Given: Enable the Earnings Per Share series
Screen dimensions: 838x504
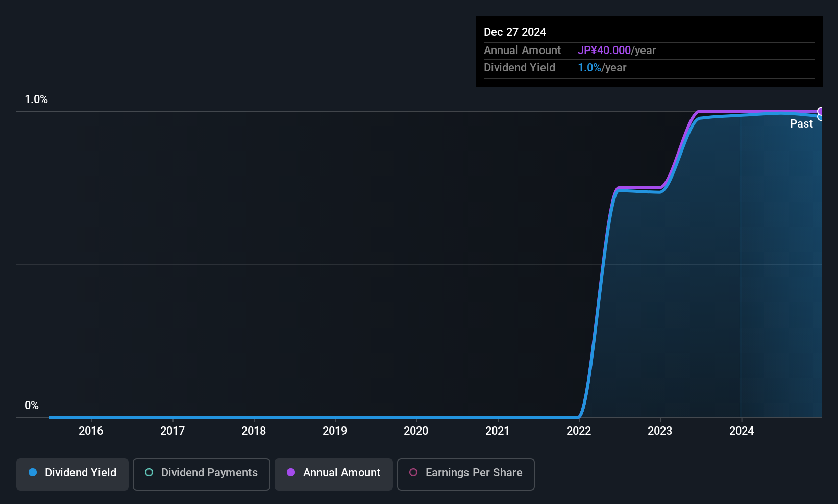Looking at the screenshot, I should pyautogui.click(x=466, y=474).
